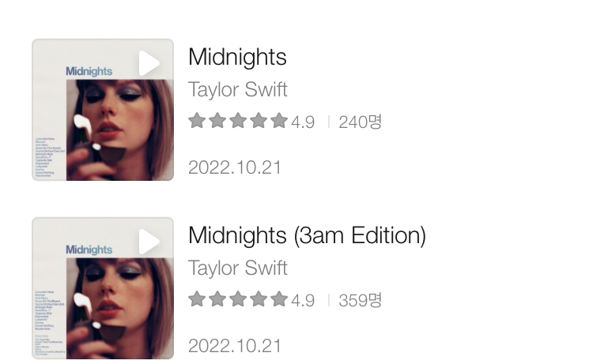
Task: Open the Midnights (3am Edition) title
Action: pyautogui.click(x=307, y=235)
